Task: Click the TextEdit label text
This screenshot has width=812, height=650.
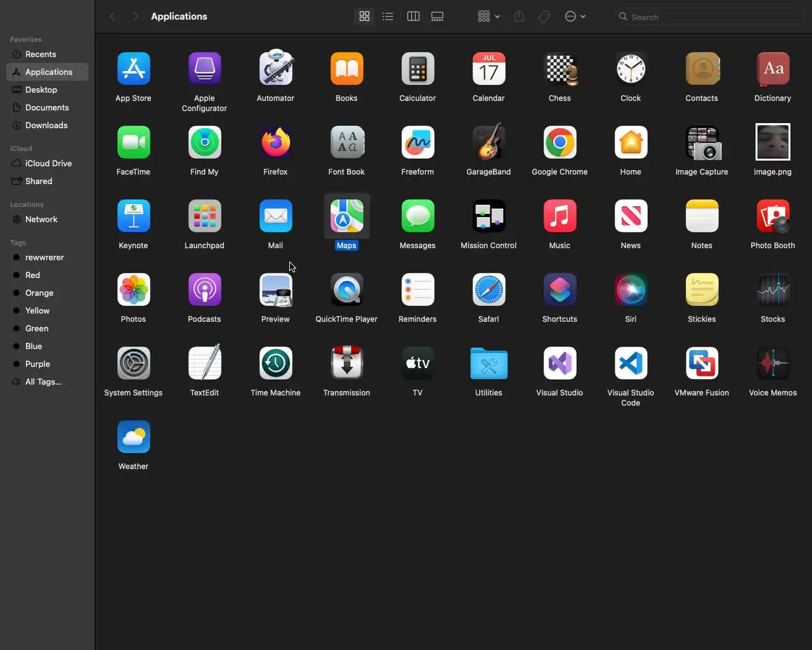Action: [x=204, y=393]
